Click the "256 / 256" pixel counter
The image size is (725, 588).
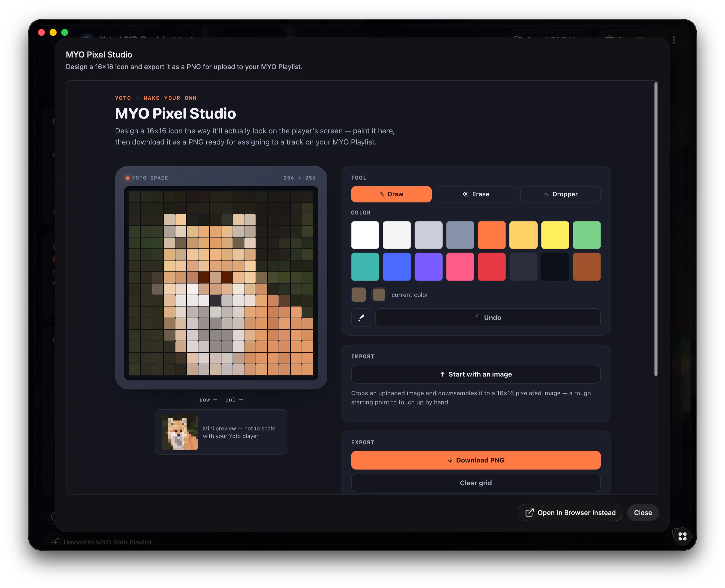pyautogui.click(x=299, y=178)
